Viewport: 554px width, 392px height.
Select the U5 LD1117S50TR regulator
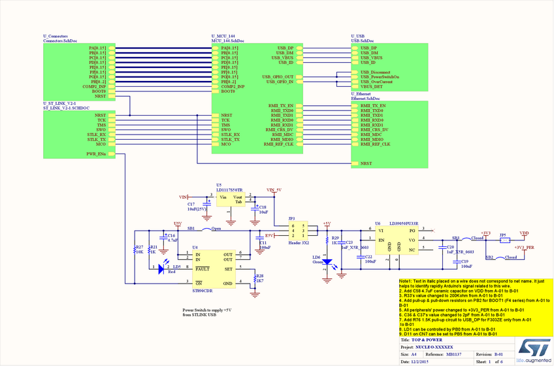tap(230, 198)
